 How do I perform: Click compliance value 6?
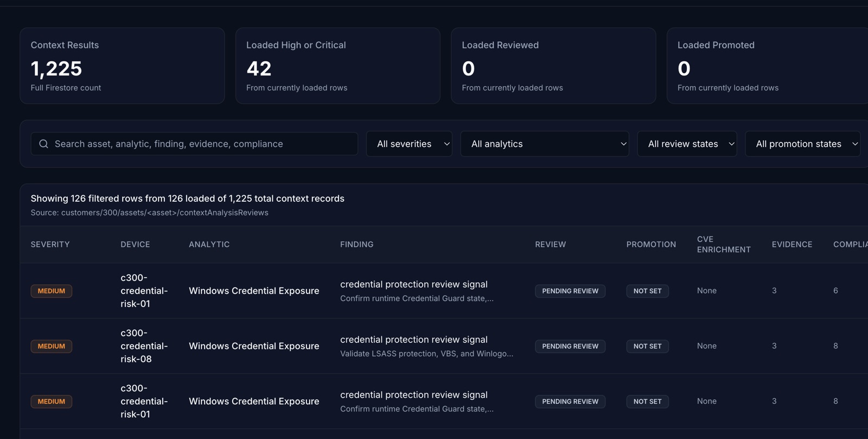tap(835, 291)
